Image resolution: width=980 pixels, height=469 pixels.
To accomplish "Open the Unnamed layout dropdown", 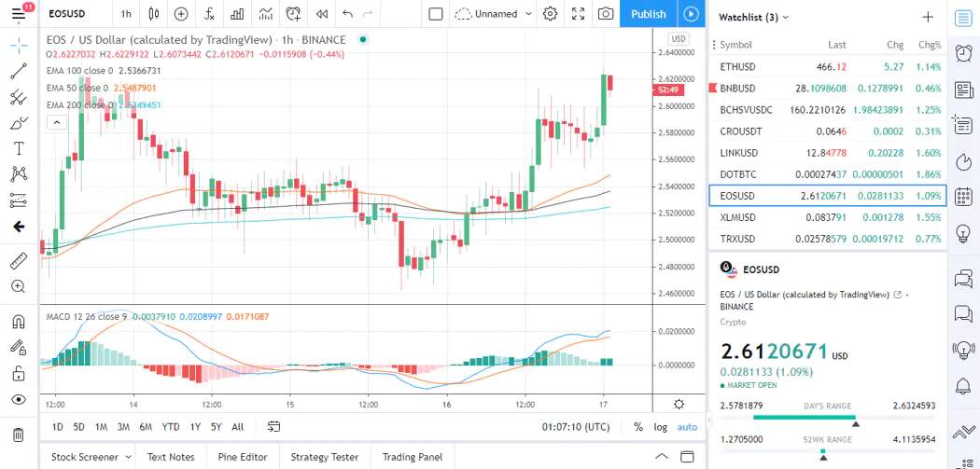I will pos(494,14).
